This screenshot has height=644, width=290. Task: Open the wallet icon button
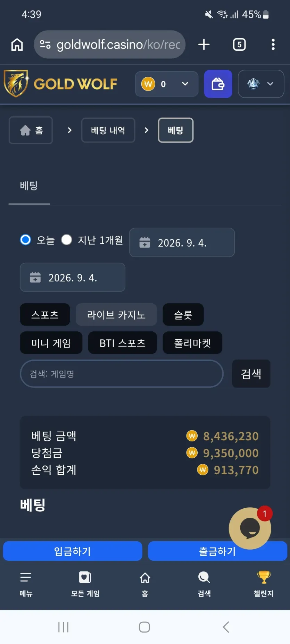218,84
